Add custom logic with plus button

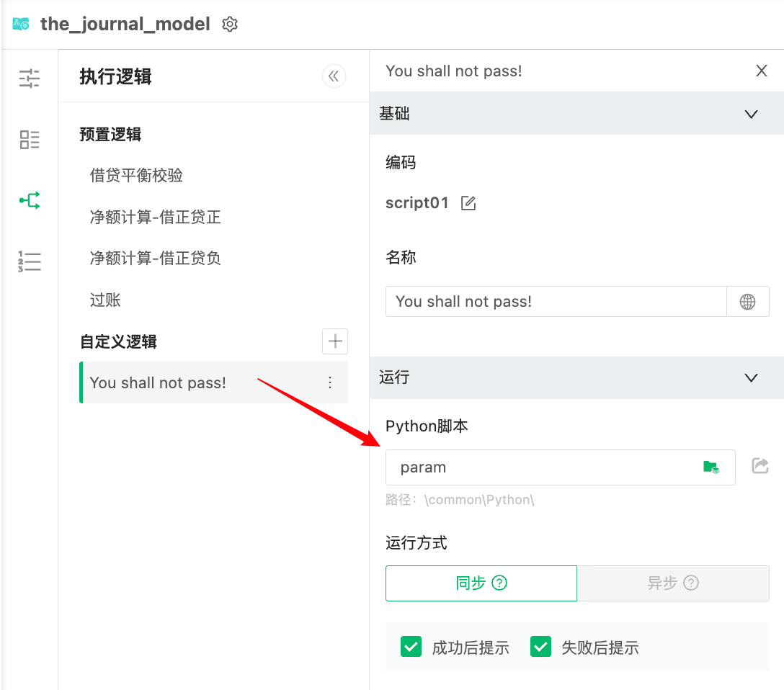click(334, 341)
